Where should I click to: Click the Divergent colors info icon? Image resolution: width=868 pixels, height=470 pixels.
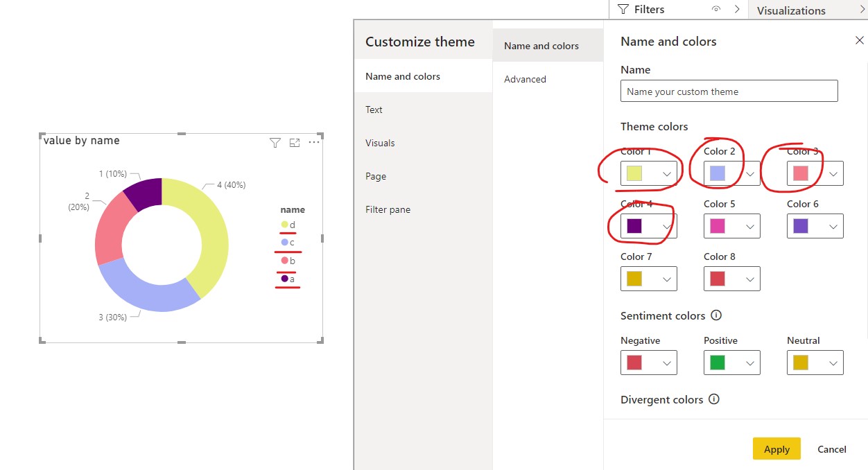point(715,399)
